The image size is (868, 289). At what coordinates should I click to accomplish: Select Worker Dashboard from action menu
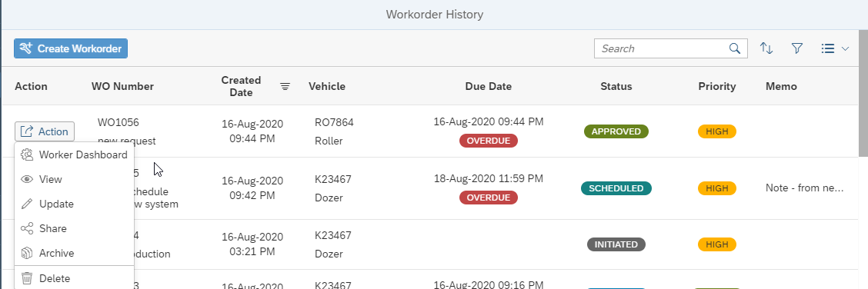74,154
